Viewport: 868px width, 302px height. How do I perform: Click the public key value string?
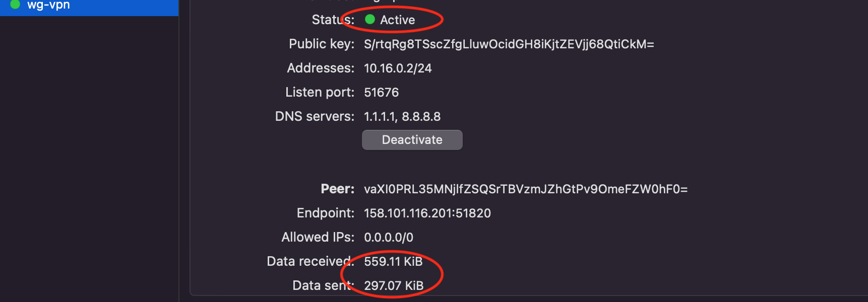[509, 44]
